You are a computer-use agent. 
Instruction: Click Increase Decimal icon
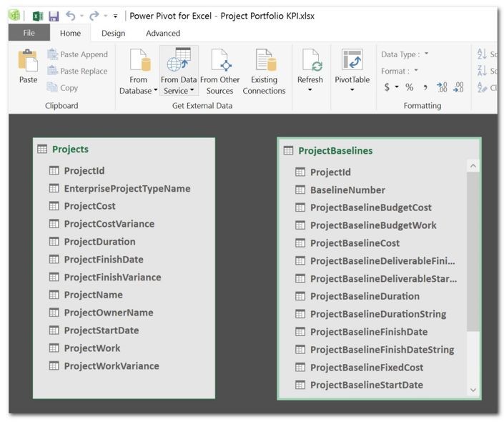pos(442,87)
